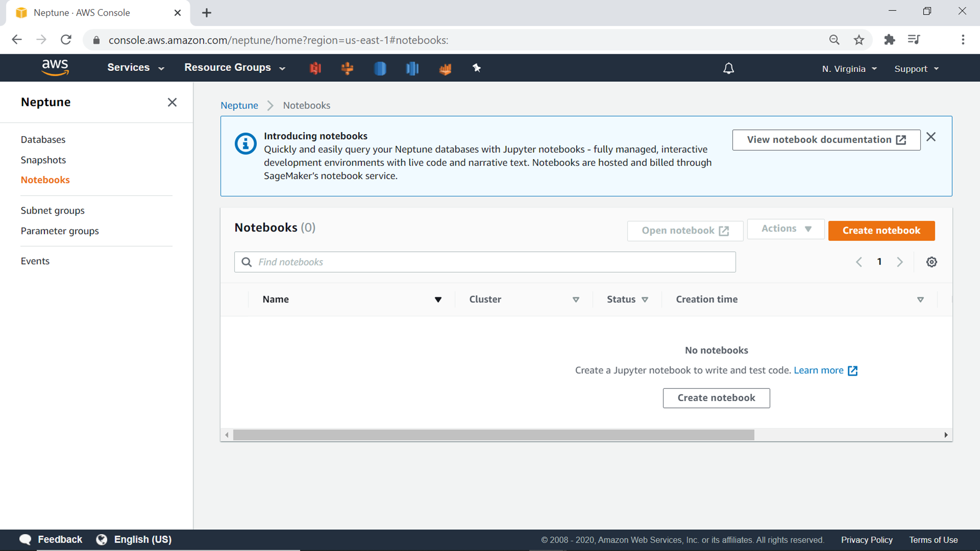Bookmark this page with star icon
The image size is (980, 551).
point(859,40)
